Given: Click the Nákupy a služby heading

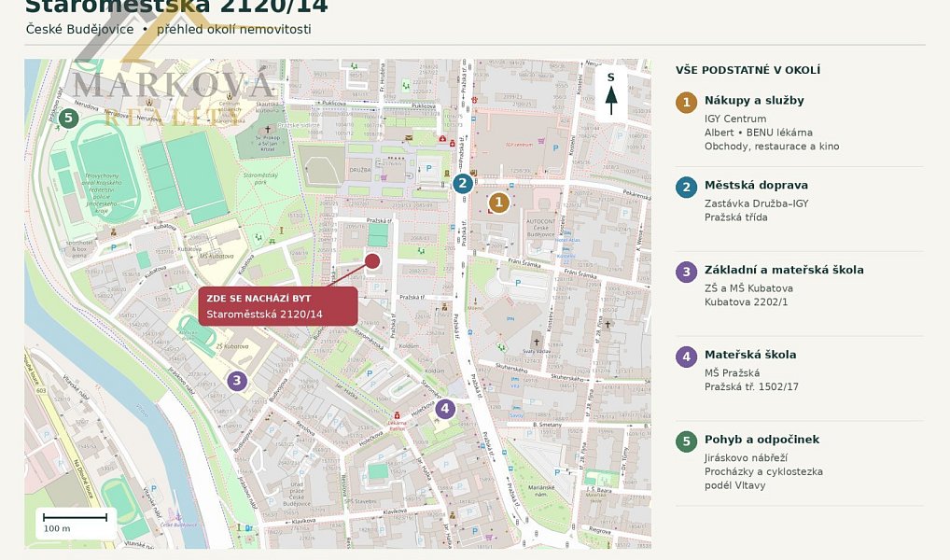Looking at the screenshot, I should tap(754, 100).
